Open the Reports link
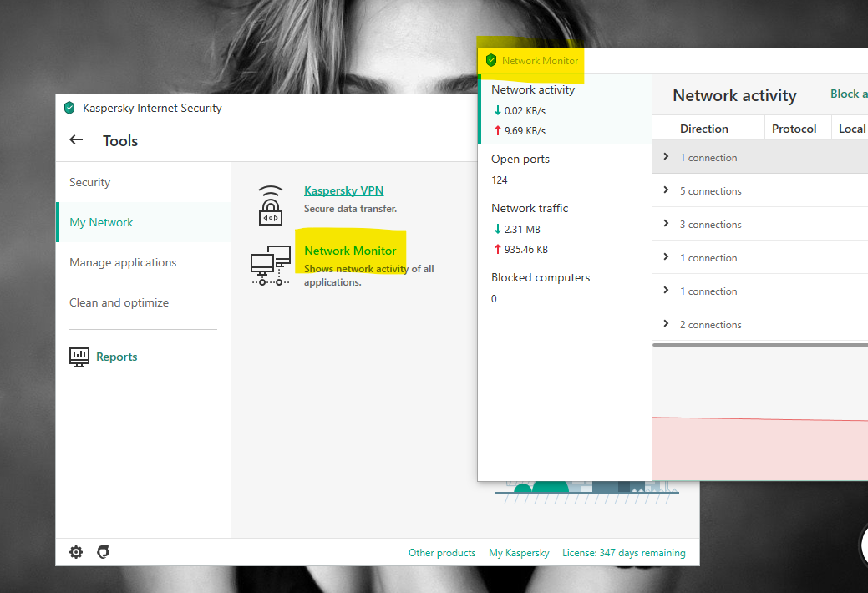The image size is (868, 593). tap(117, 357)
